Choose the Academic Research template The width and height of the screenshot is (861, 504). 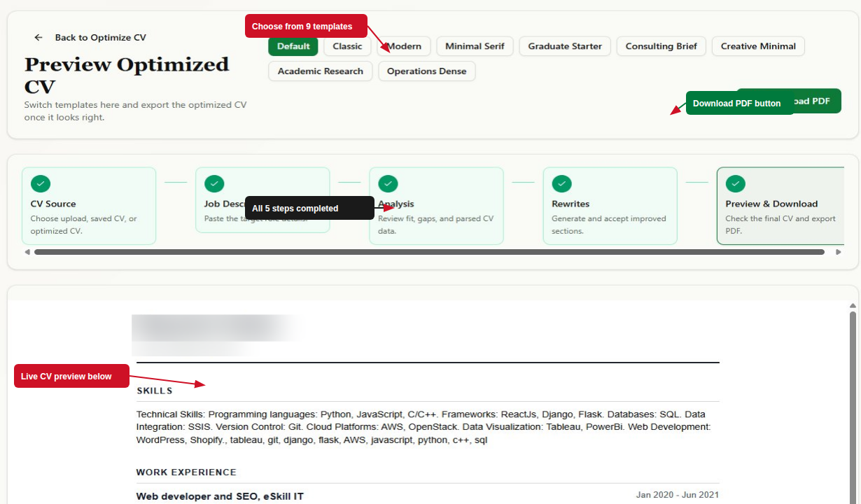(321, 71)
